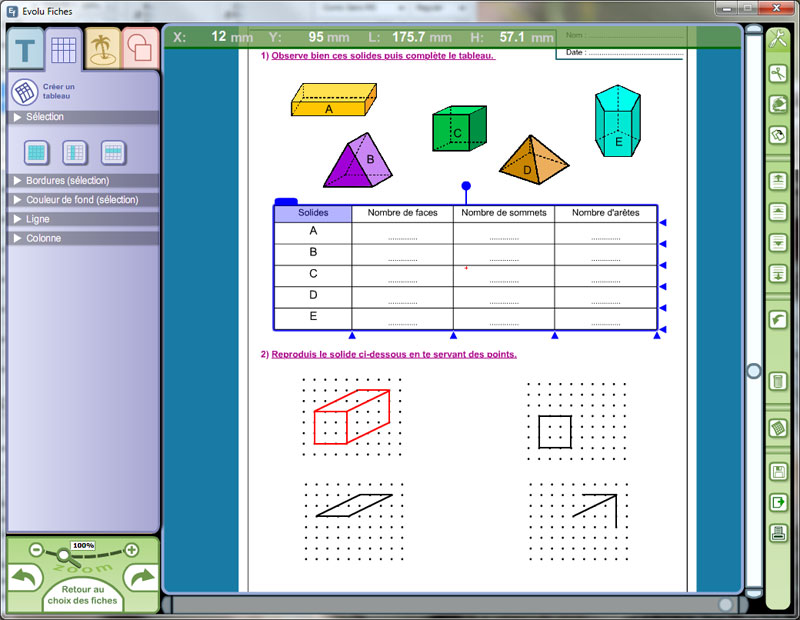This screenshot has height=620, width=800.
Task: Click the printer icon in right toolbar
Action: coord(778,533)
